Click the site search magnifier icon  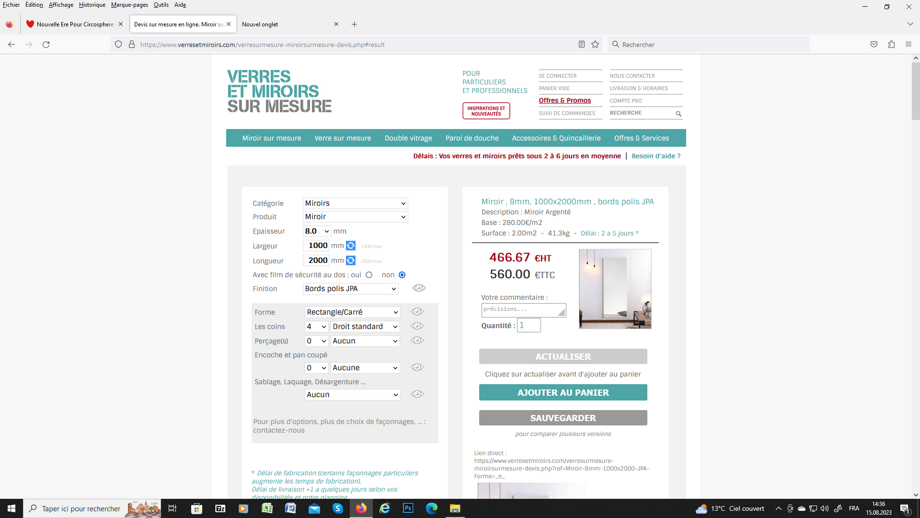pos(678,114)
